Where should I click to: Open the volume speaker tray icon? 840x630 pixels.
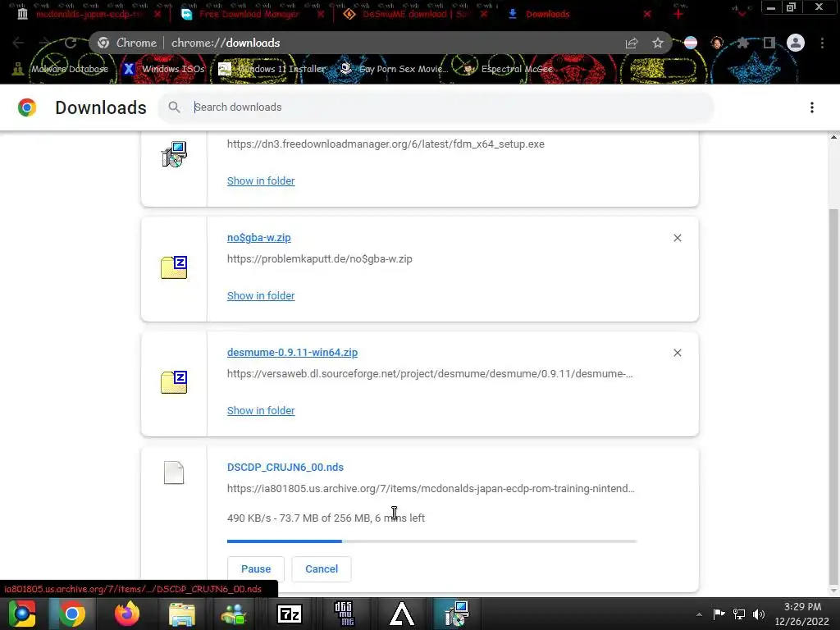tap(759, 614)
